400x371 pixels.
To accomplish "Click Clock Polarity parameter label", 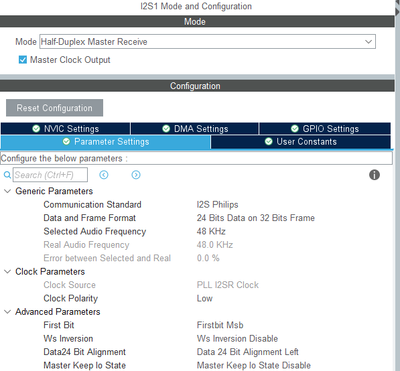I will point(71,298).
